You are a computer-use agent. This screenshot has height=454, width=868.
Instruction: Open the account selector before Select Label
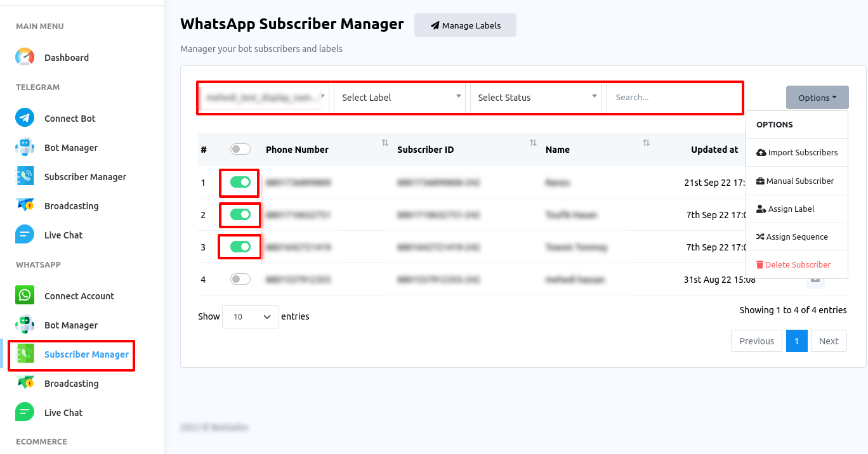[x=265, y=98]
